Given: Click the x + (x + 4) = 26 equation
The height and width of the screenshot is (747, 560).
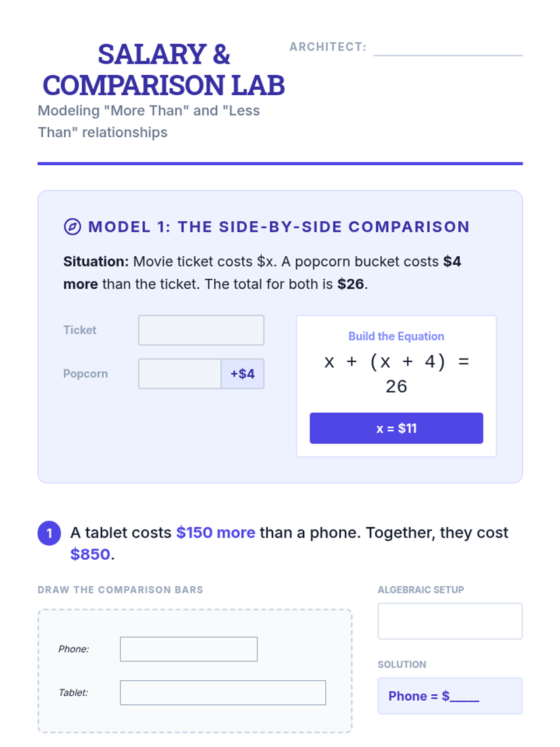Looking at the screenshot, I should click(x=396, y=374).
